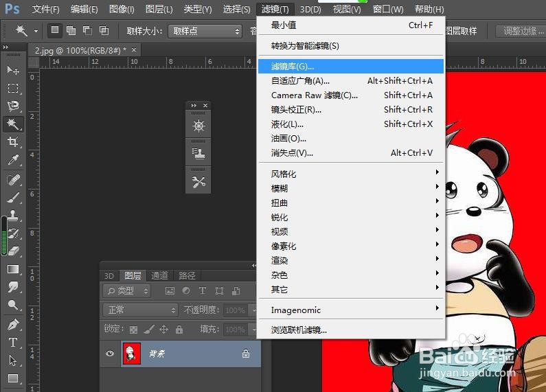The height and width of the screenshot is (392, 546).
Task: Expand the 扭曲 submenu
Action: click(x=351, y=203)
